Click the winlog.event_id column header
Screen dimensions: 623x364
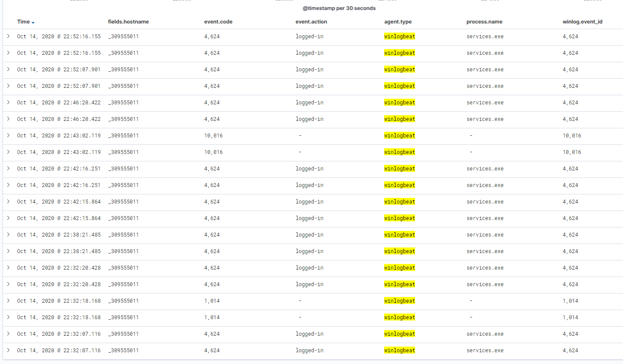tap(582, 21)
